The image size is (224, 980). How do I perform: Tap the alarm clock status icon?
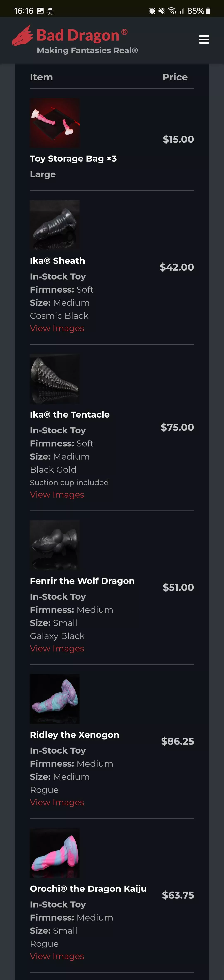point(152,11)
